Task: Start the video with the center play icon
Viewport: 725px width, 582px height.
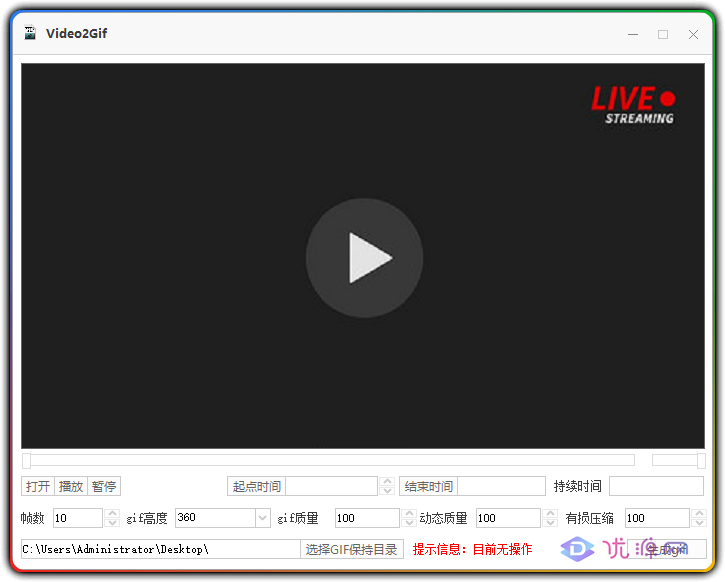Action: 364,258
